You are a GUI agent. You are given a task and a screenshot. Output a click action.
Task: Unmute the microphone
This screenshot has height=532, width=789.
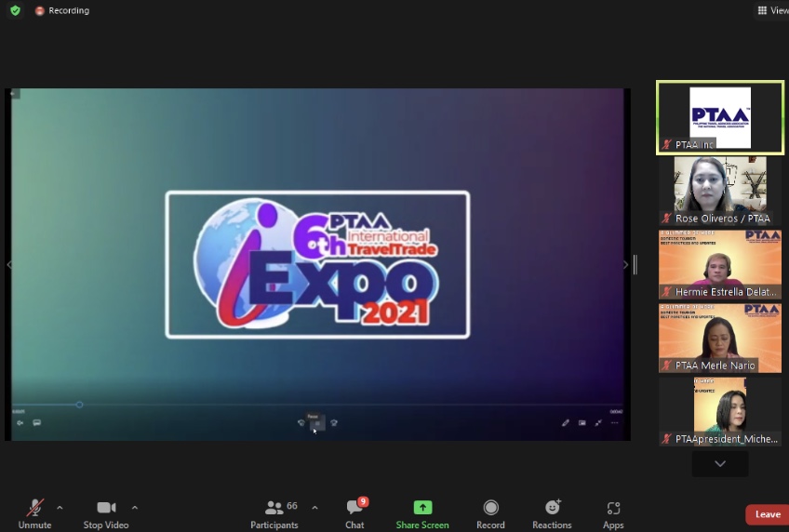coord(34,513)
